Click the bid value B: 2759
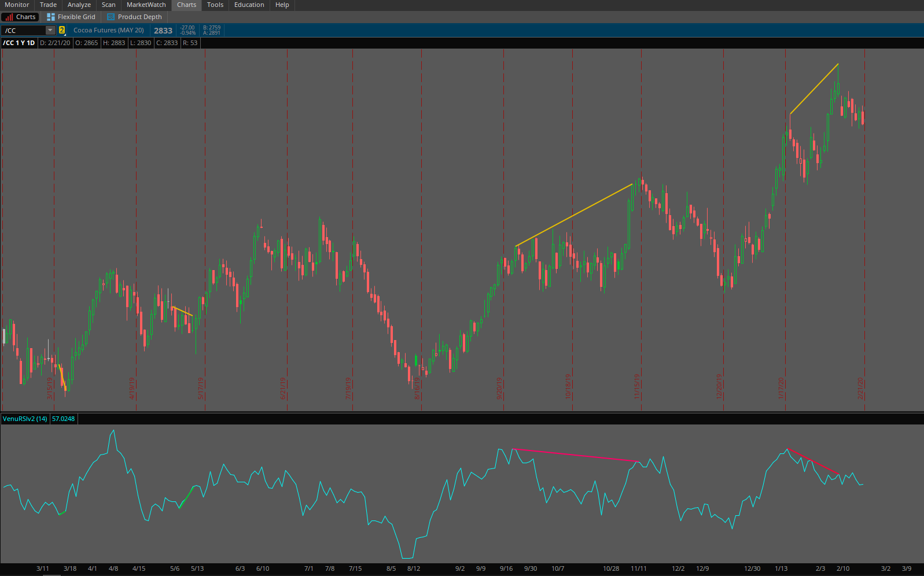This screenshot has height=576, width=924. click(212, 28)
